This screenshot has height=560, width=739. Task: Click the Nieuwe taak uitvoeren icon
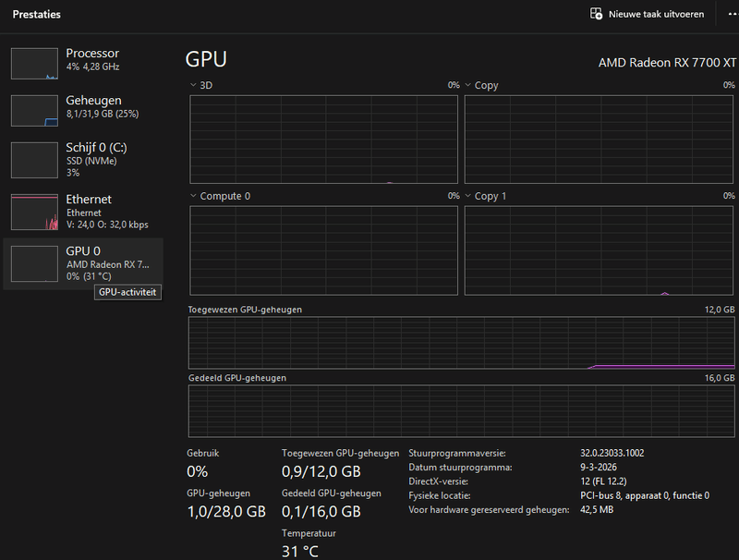[596, 14]
